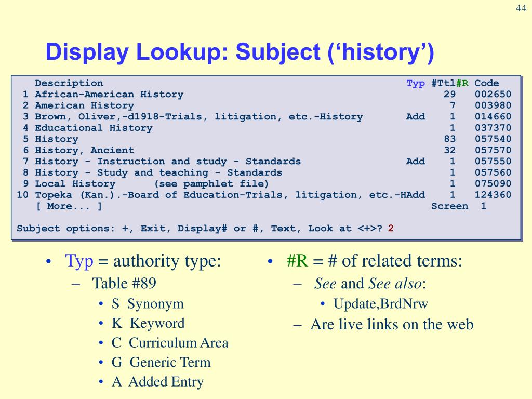Click the 'Update,BrdNrw' bullet
This screenshot has width=532, height=399.
(381, 303)
